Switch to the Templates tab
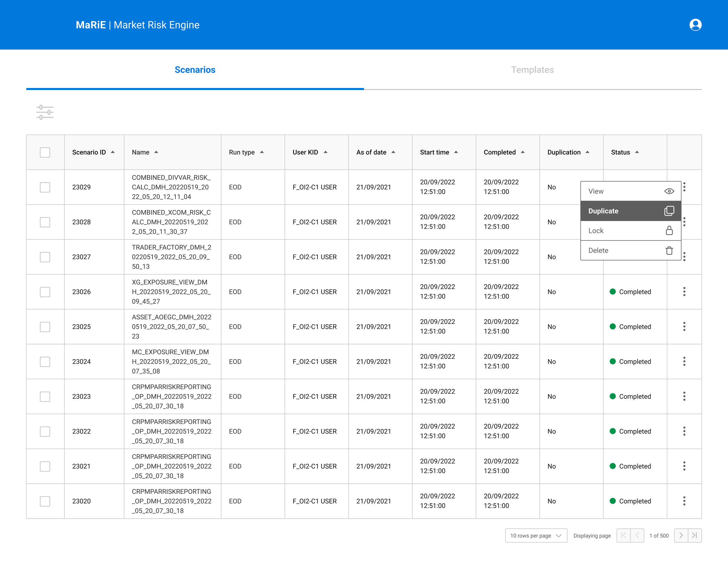 (x=532, y=70)
